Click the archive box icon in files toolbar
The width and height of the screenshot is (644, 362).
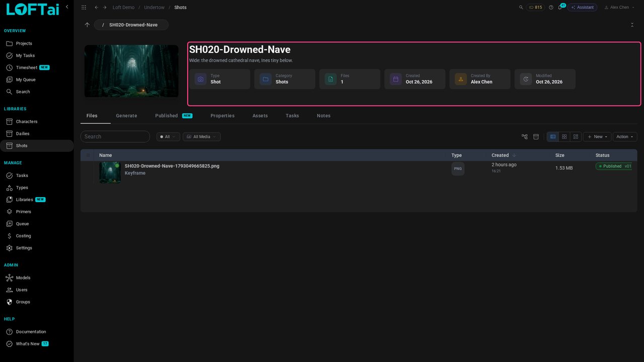[536, 137]
